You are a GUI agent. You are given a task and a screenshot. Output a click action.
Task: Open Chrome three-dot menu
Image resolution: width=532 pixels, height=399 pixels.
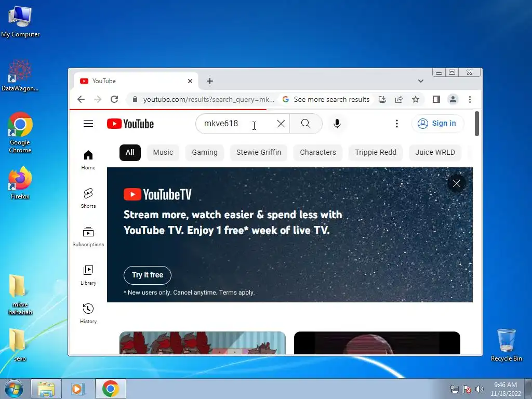click(x=470, y=99)
